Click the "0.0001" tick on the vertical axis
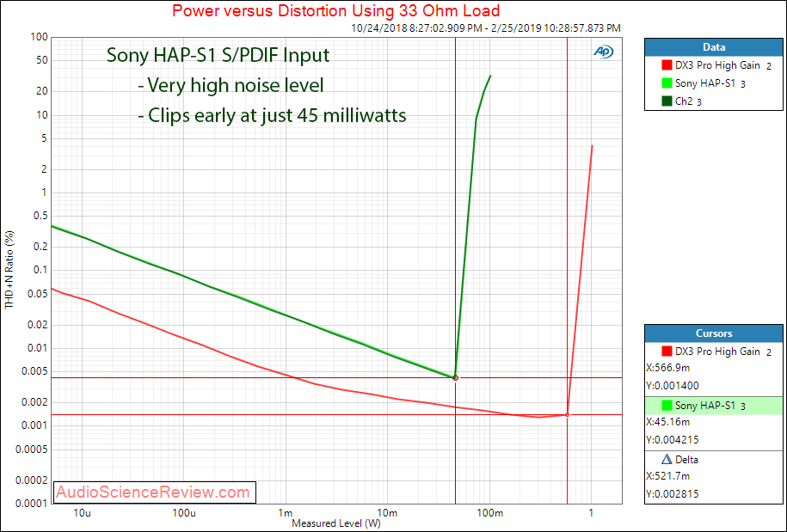 point(34,504)
